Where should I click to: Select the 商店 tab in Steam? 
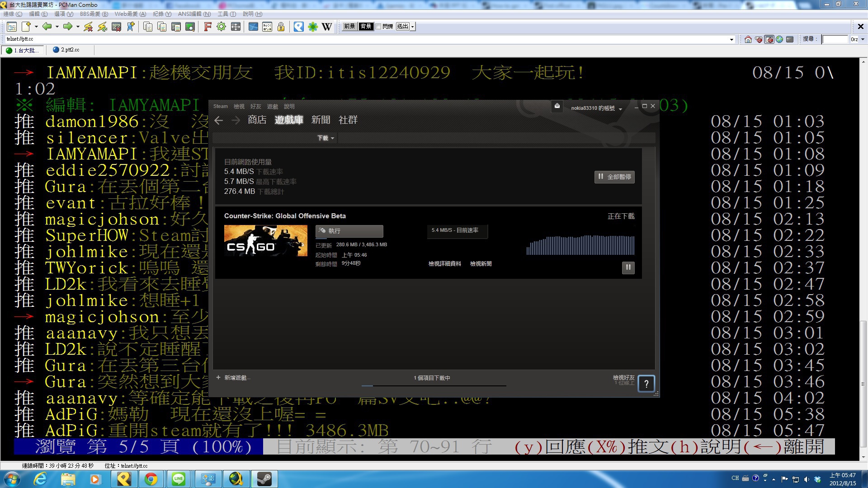pyautogui.click(x=257, y=120)
